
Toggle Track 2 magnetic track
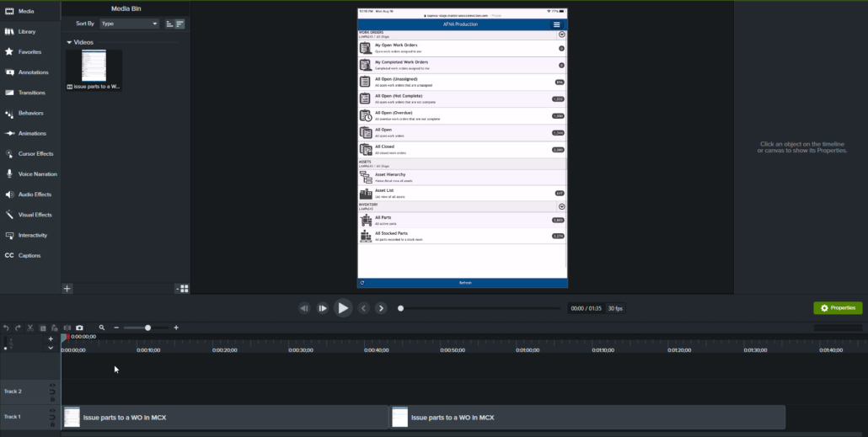[52, 392]
